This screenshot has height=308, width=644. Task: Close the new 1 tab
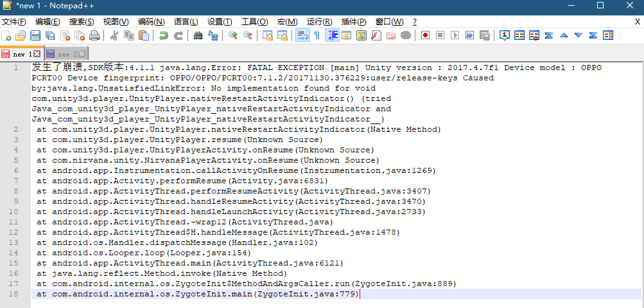click(x=37, y=54)
